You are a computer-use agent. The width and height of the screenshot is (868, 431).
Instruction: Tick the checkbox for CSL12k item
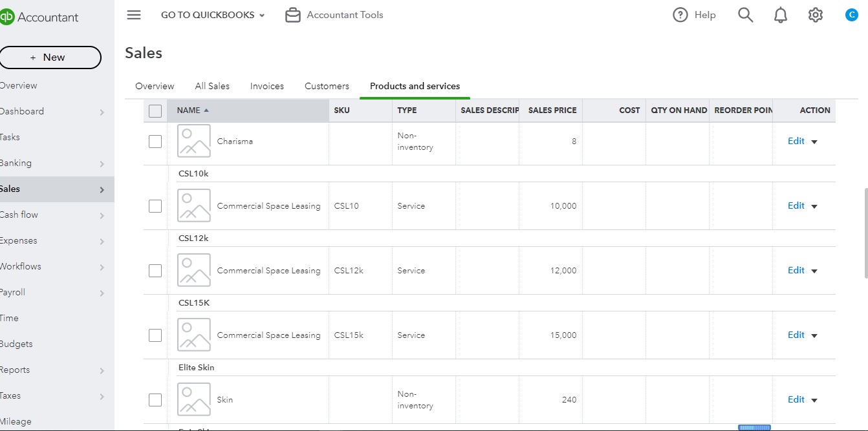point(155,271)
